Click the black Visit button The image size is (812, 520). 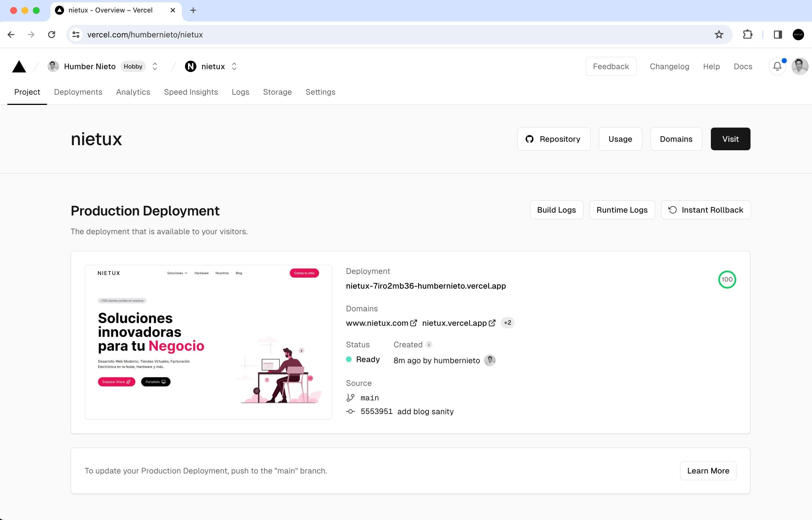click(x=730, y=139)
